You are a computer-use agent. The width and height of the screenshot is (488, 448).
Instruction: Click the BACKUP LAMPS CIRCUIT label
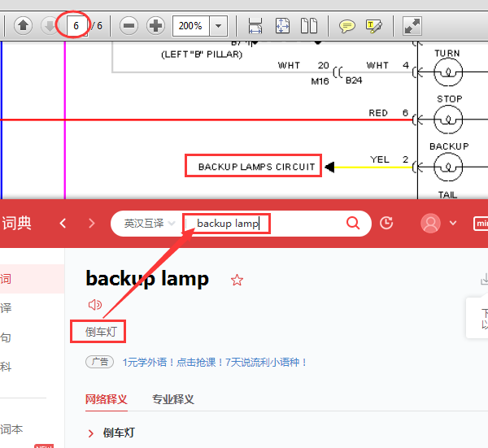point(256,167)
